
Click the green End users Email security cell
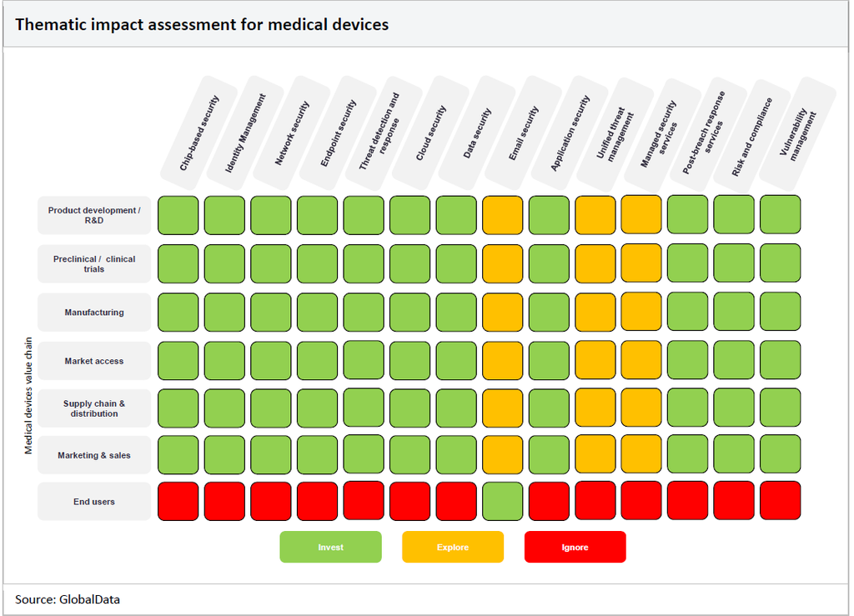coord(503,501)
